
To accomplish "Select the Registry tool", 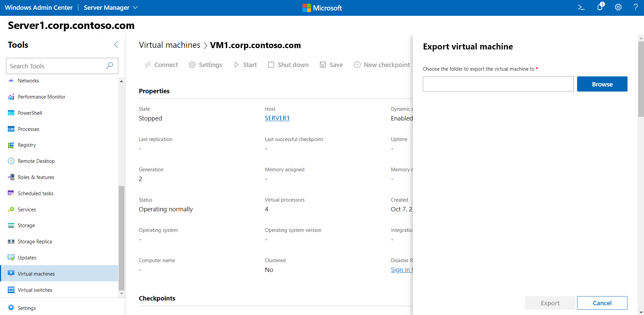I will 27,145.
